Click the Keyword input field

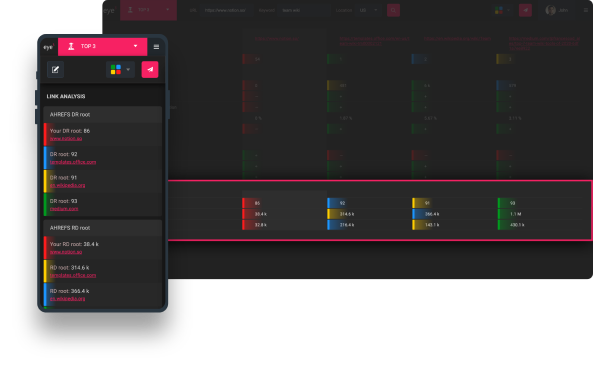pyautogui.click(x=304, y=10)
